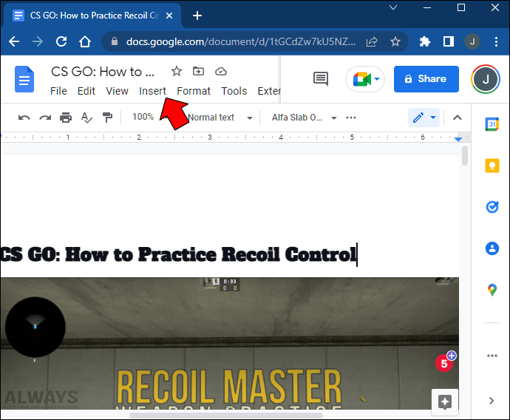
Task: Open Google Maps side panel
Action: pyautogui.click(x=492, y=290)
